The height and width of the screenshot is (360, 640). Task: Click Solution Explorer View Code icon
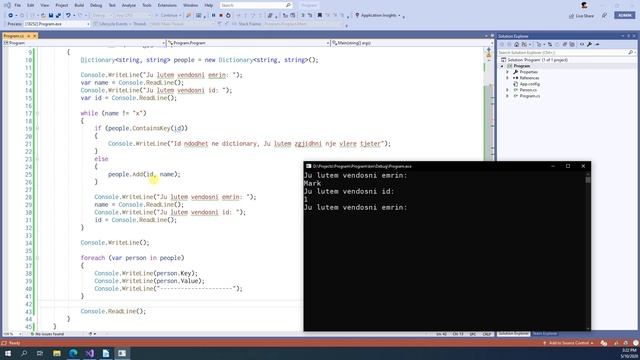pos(582,44)
